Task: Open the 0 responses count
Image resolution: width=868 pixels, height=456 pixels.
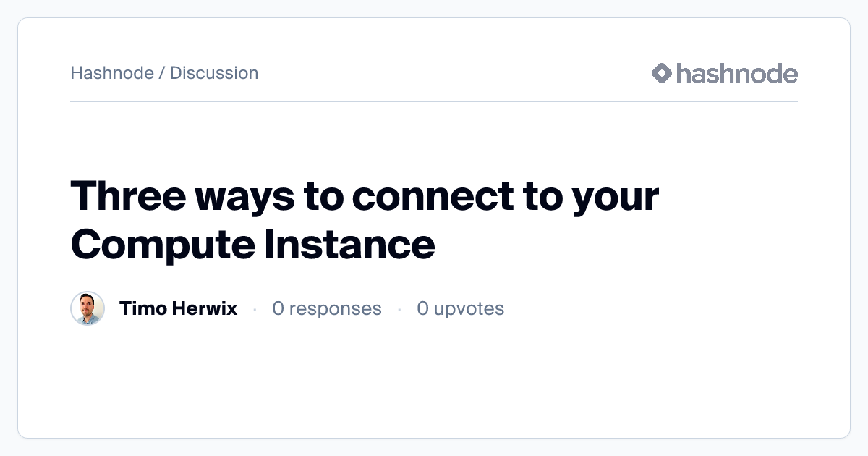Action: tap(326, 308)
